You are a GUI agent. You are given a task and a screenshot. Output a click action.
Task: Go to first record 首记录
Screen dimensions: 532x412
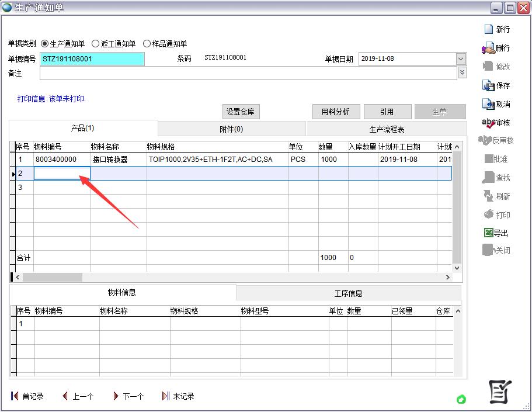click(x=15, y=396)
